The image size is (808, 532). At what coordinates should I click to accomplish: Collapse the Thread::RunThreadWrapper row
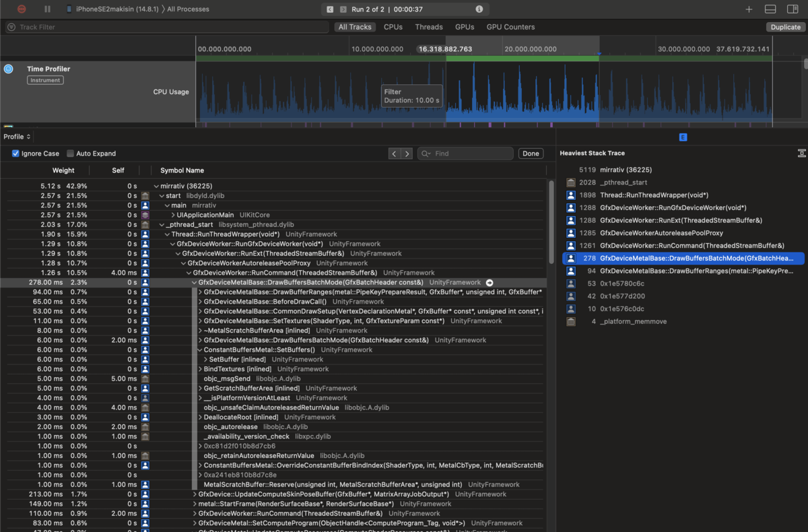point(167,234)
